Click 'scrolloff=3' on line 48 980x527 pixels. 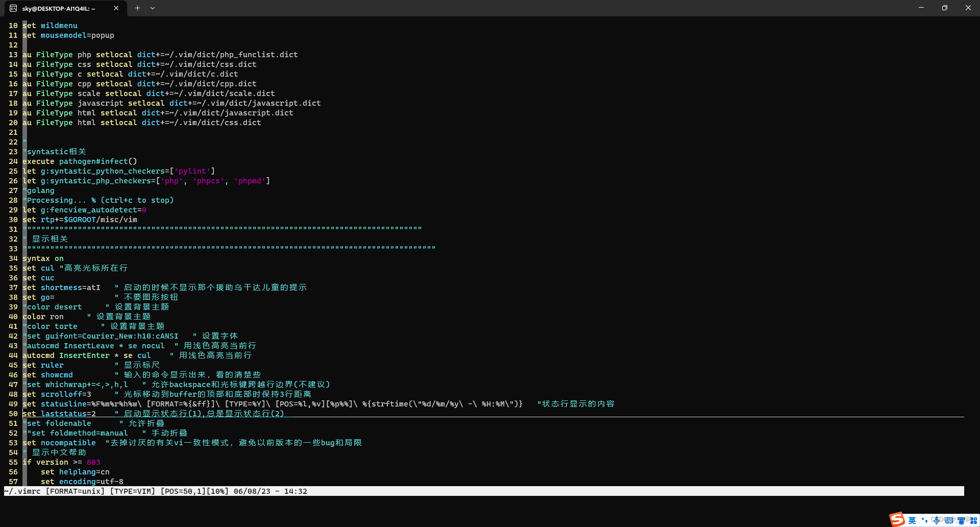point(66,394)
